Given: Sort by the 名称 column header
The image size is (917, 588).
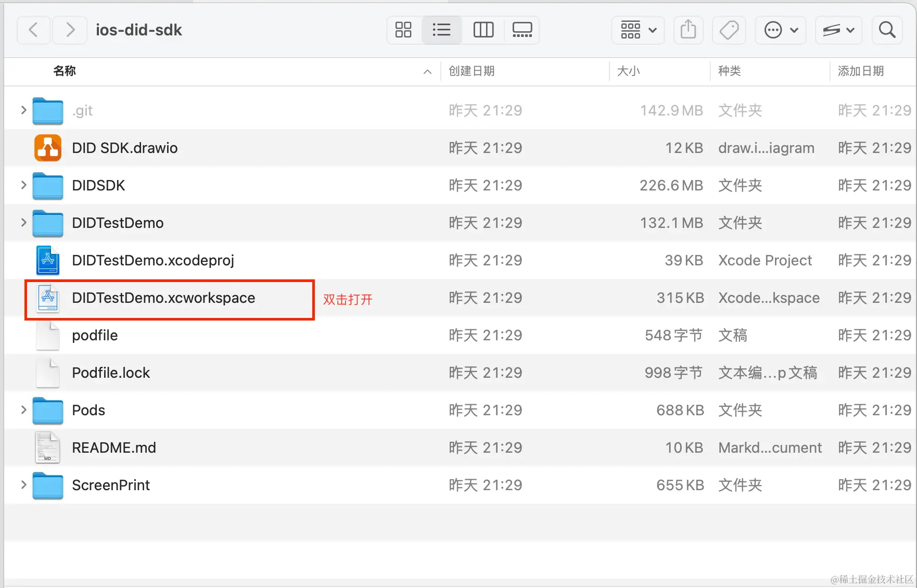Looking at the screenshot, I should (65, 71).
